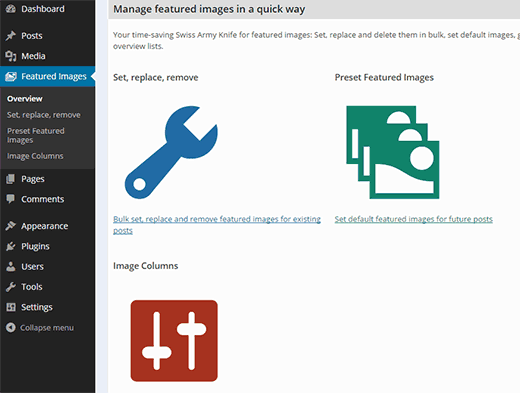Click the Collapse menu arrow icon
520x393 pixels.
[11, 328]
